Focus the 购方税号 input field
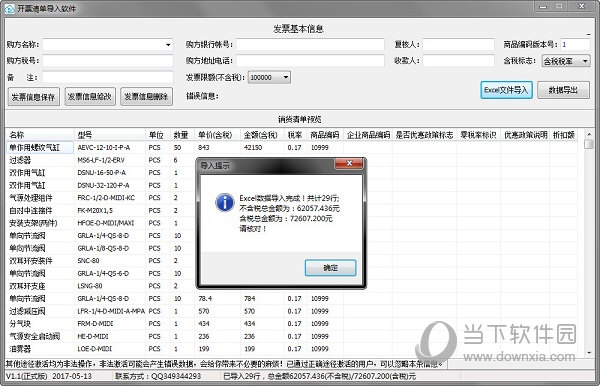 pyautogui.click(x=108, y=61)
